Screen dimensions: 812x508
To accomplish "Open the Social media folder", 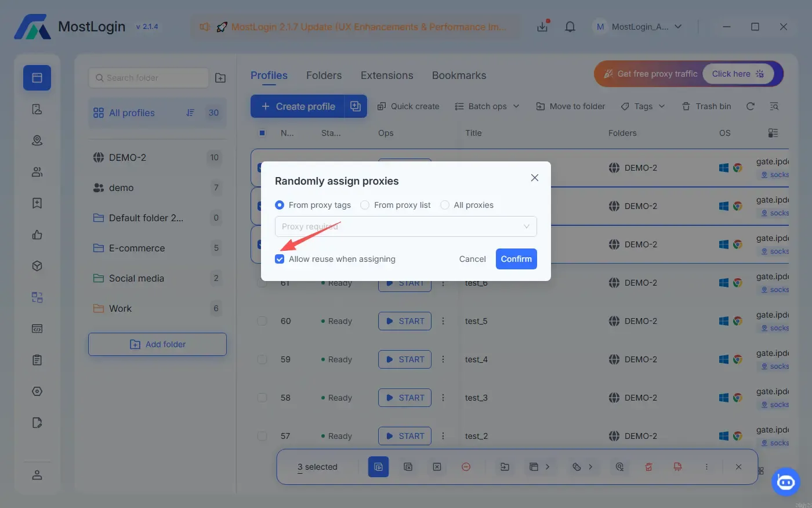I will (x=157, y=278).
